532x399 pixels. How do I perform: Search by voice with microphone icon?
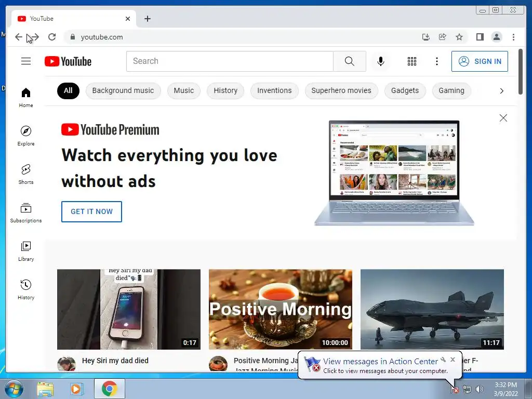[381, 61]
